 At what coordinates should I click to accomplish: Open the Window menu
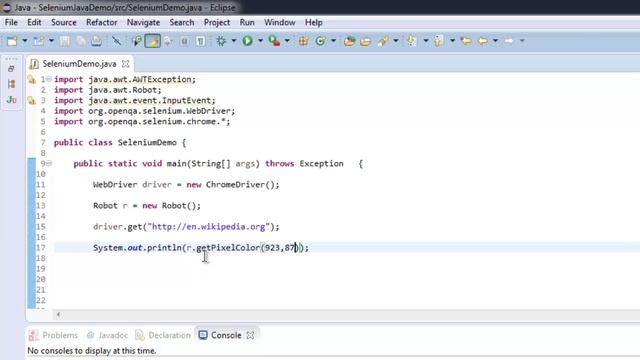280,22
